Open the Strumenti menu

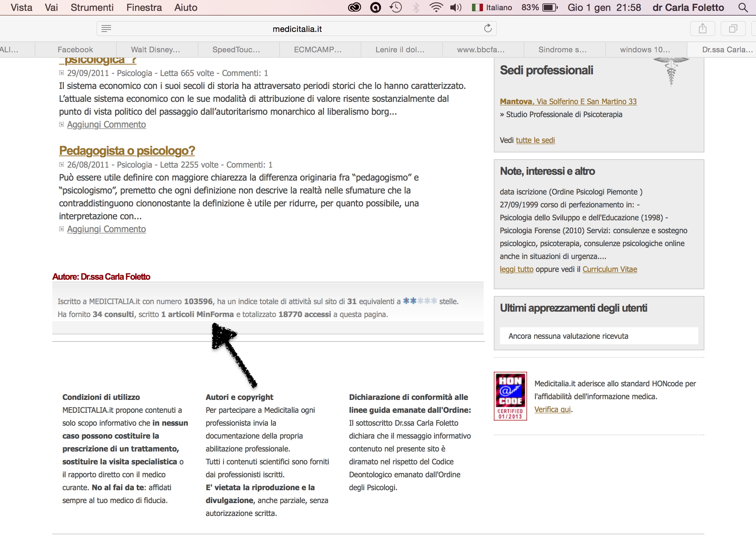(92, 7)
